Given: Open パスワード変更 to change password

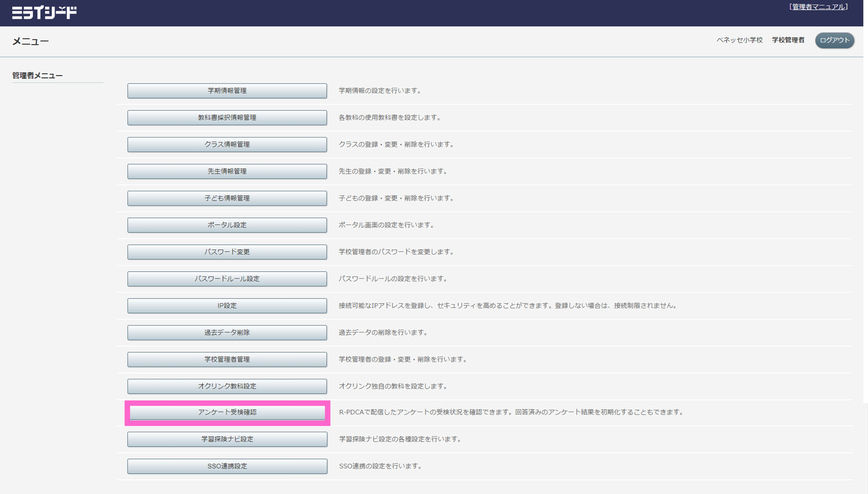Looking at the screenshot, I should 227,252.
